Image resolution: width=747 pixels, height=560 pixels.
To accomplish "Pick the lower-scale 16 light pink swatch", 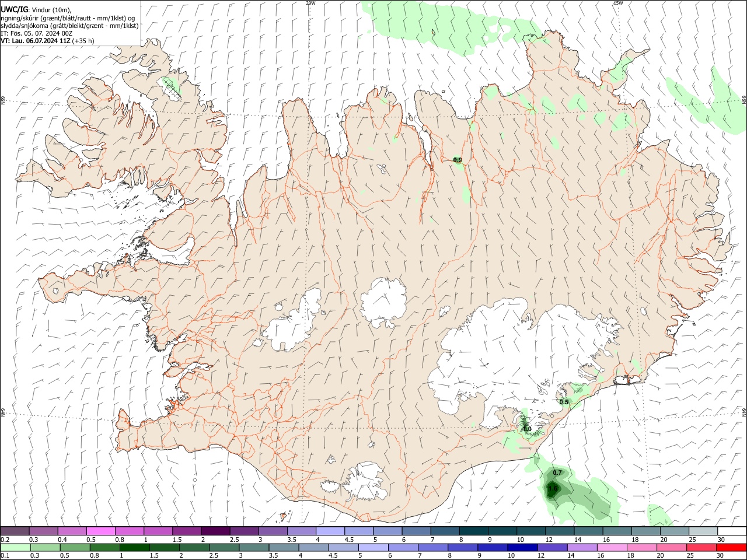I will (x=611, y=547).
